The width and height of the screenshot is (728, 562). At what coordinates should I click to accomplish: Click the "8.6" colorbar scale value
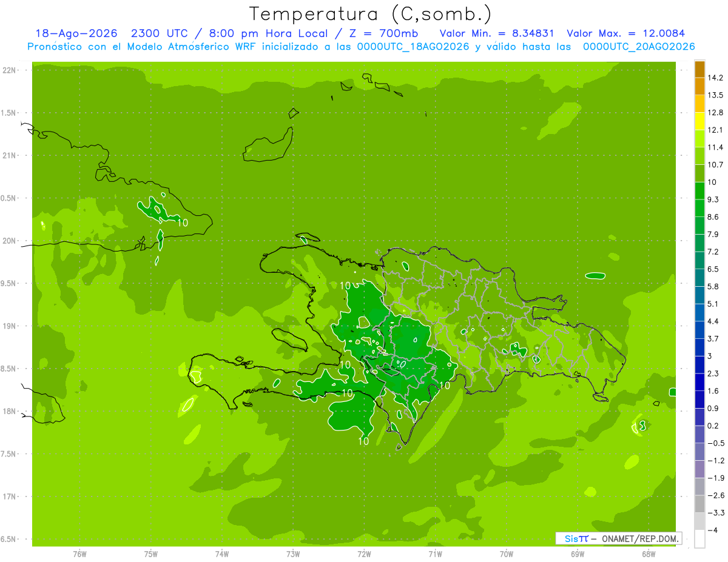coord(713,217)
